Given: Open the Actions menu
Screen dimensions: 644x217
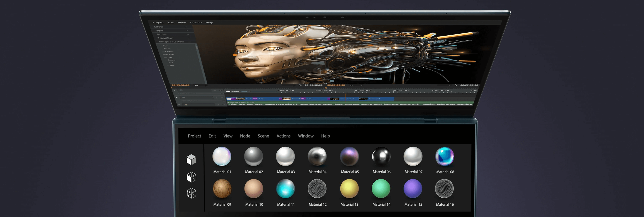Looking at the screenshot, I should tap(284, 136).
